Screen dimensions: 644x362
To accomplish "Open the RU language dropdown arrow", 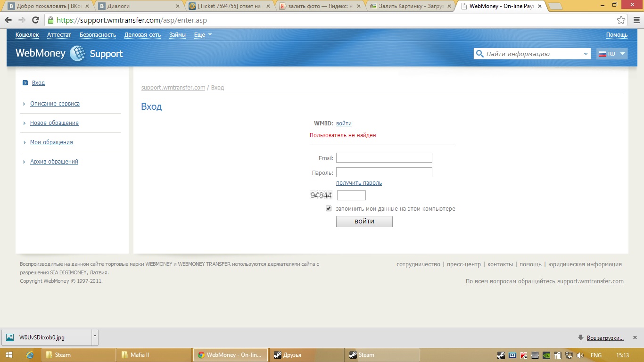I will (622, 54).
